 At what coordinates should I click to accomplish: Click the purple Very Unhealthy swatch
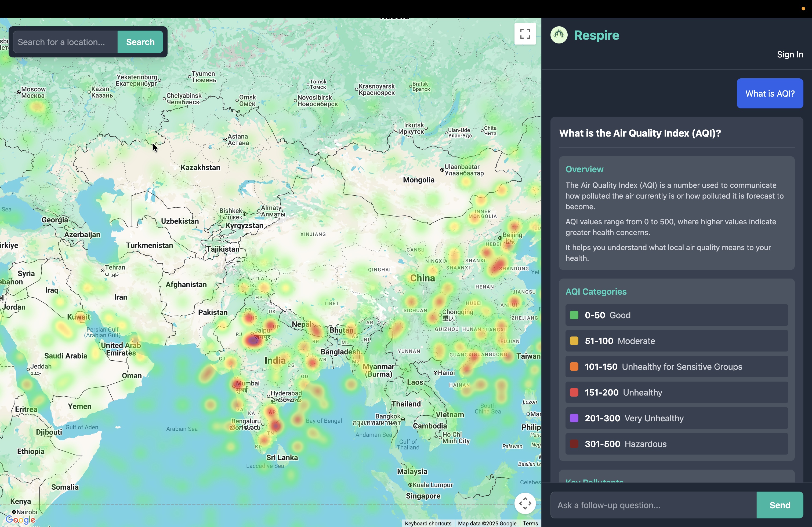pyautogui.click(x=574, y=418)
